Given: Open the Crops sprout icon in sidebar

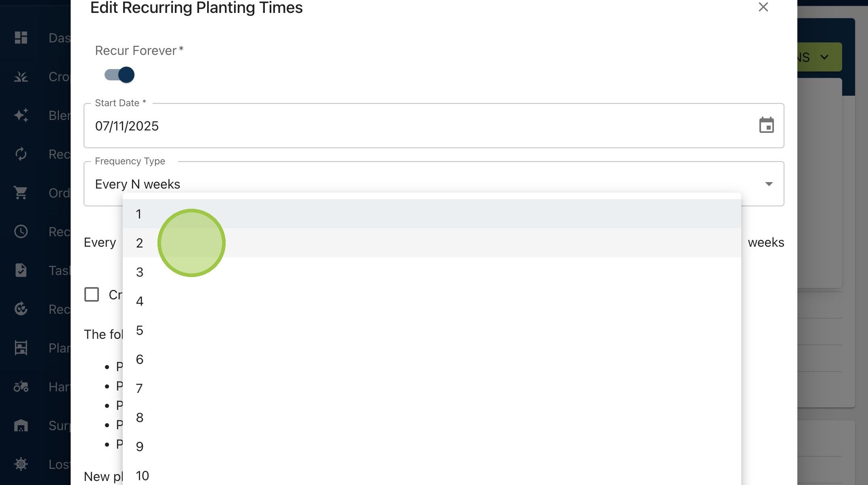Looking at the screenshot, I should click(x=21, y=77).
